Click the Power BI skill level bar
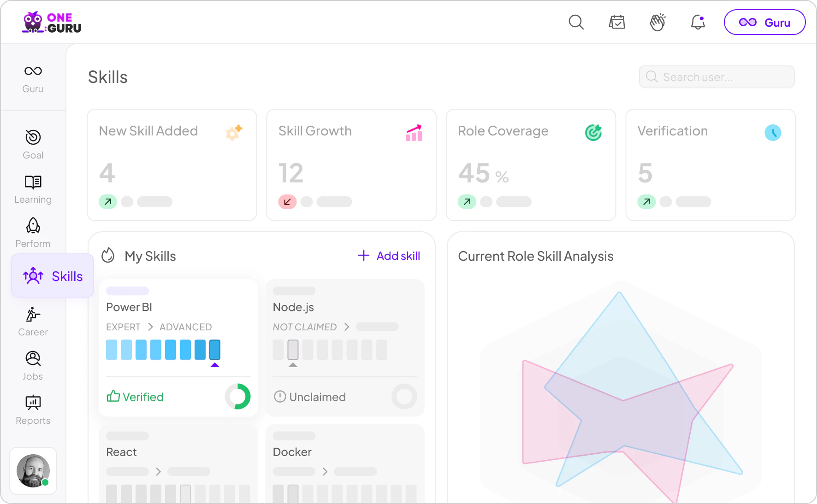 pos(163,350)
